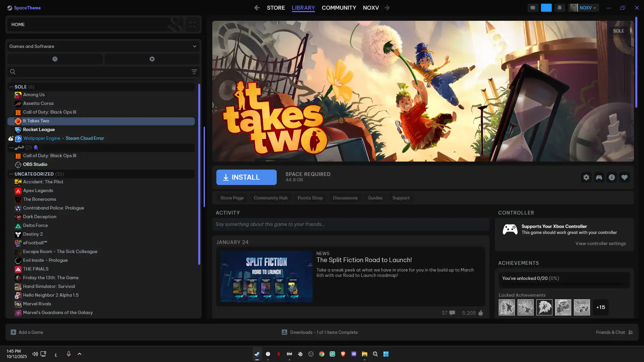Viewport: 644px width, 362px height.
Task: Click the library list scrollbar
Action: click(x=199, y=174)
